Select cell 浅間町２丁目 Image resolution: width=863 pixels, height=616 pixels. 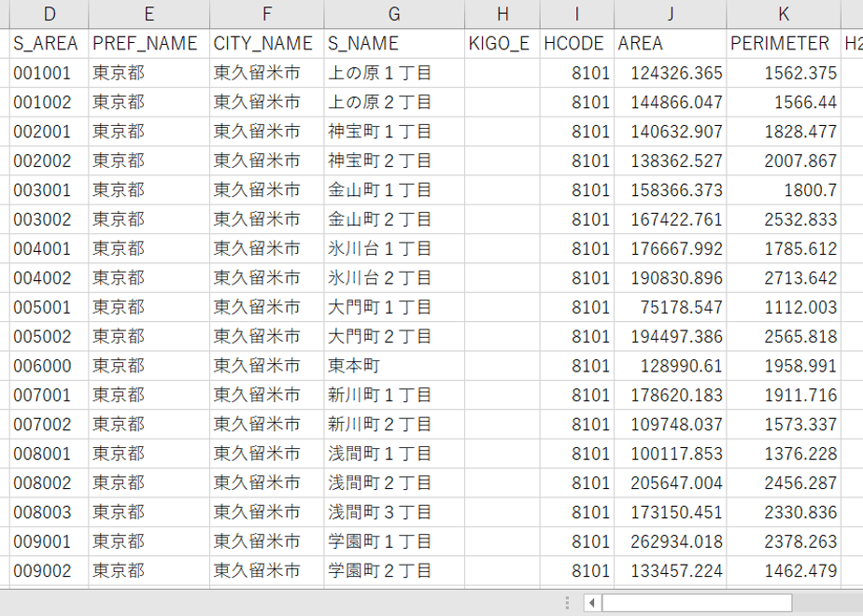pyautogui.click(x=394, y=483)
